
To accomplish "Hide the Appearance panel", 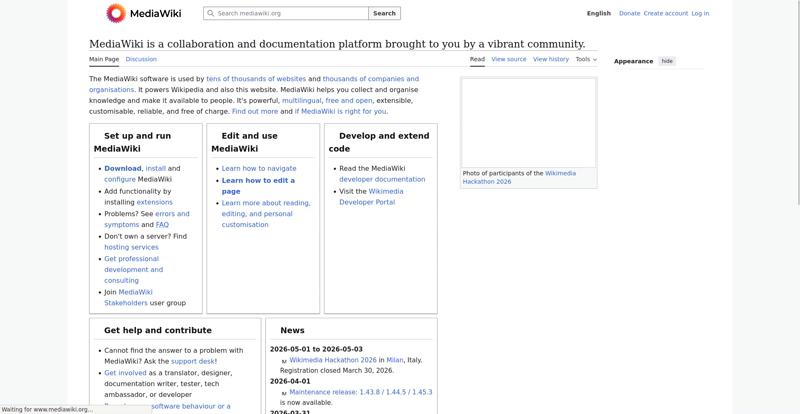I will (x=667, y=61).
